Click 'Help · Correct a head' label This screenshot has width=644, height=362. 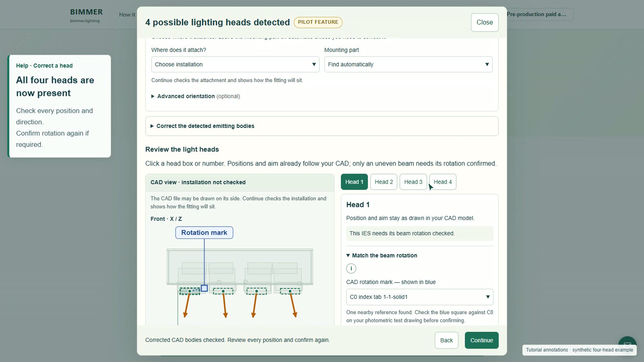pos(44,66)
